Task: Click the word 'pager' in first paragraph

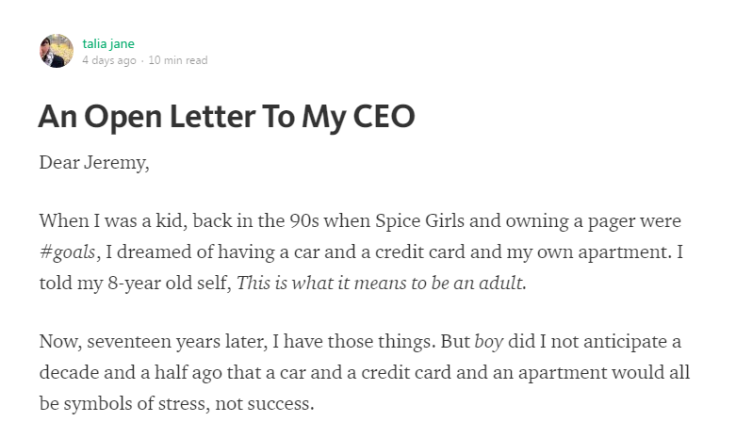Action: click(612, 222)
